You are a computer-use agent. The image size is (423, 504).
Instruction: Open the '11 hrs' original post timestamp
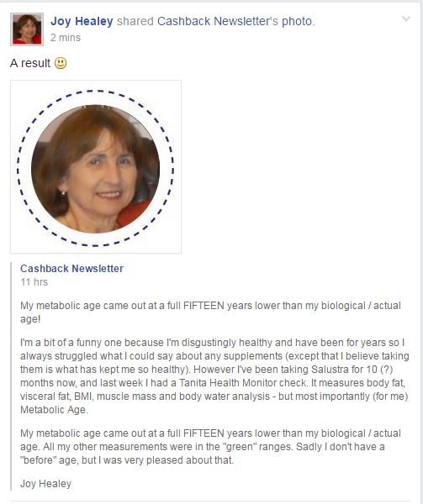[x=34, y=282]
